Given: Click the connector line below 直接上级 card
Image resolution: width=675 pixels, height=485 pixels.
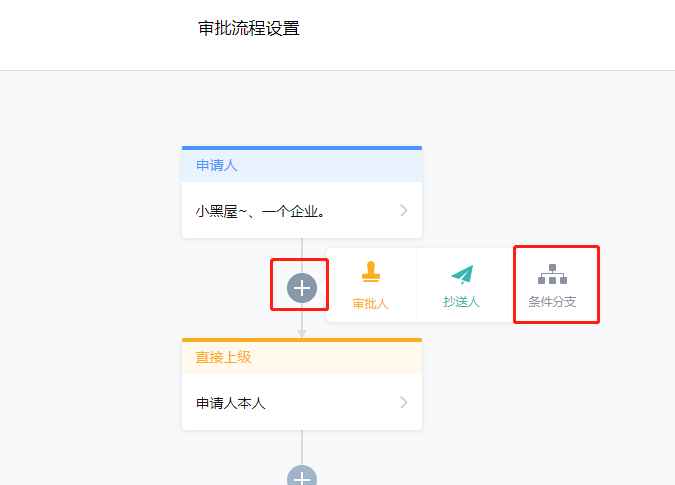Looking at the screenshot, I should 302,447.
